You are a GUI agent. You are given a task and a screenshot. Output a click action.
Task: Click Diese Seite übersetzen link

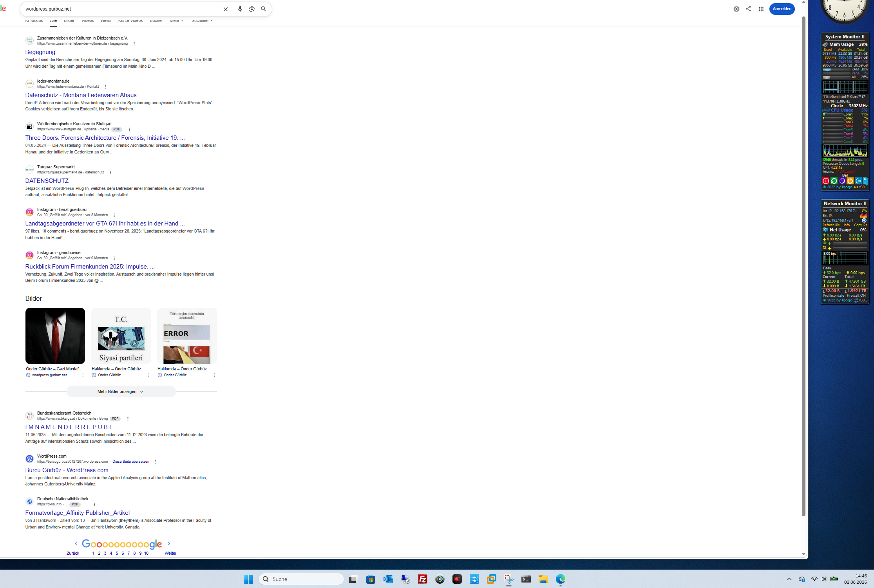(131, 462)
